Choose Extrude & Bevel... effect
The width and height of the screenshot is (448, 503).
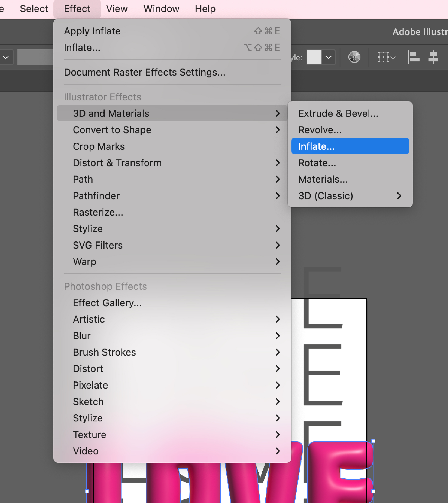tap(338, 113)
